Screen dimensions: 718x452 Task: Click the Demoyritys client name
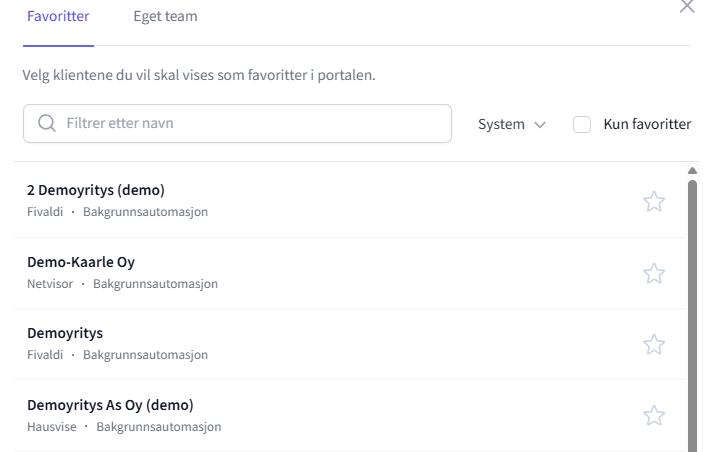[x=65, y=333]
